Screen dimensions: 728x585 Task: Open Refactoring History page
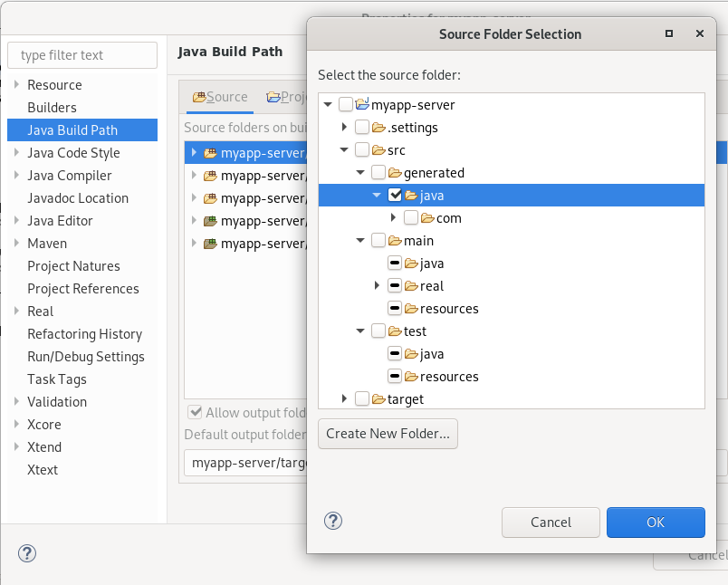pos(85,334)
